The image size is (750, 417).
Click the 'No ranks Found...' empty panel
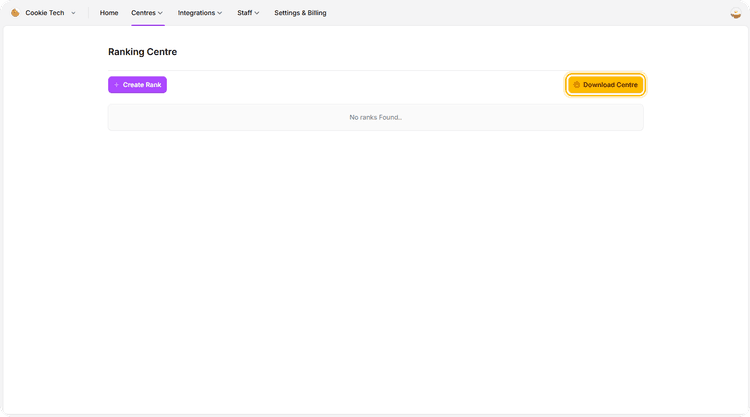click(375, 117)
